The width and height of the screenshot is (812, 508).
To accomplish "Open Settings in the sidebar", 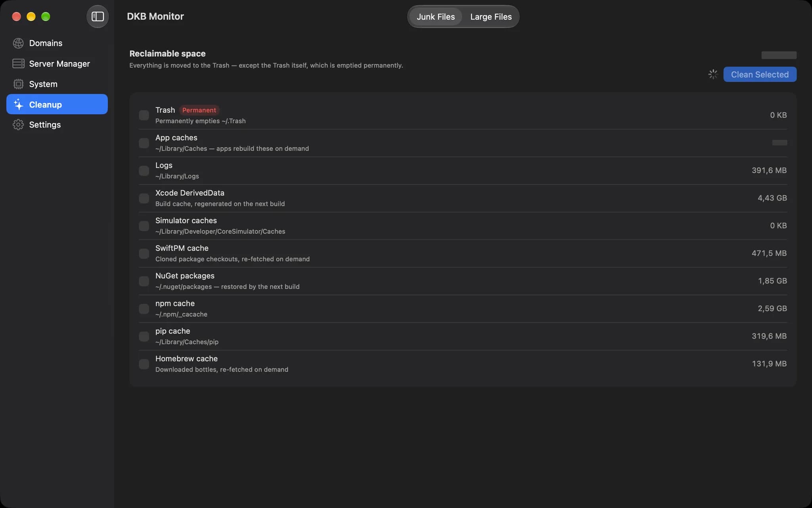I will click(57, 125).
